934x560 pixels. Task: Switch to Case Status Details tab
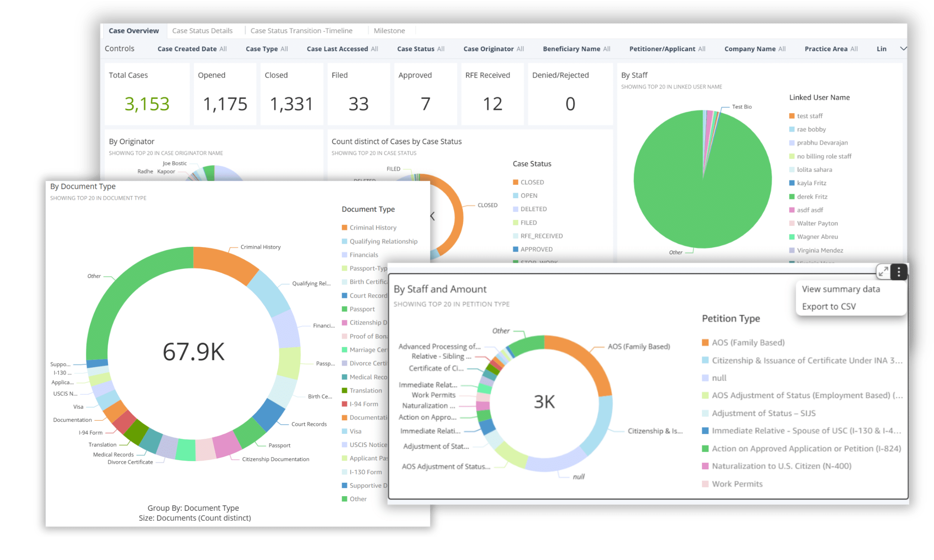[202, 31]
